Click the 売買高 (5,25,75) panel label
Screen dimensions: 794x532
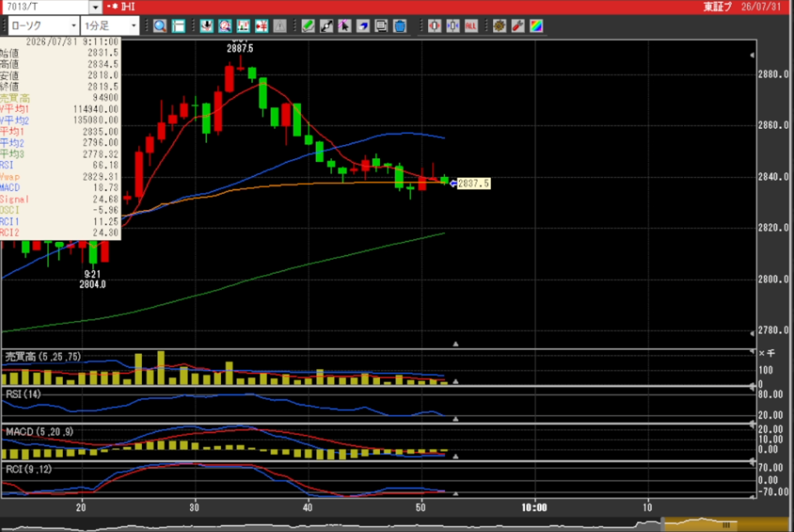coord(43,357)
